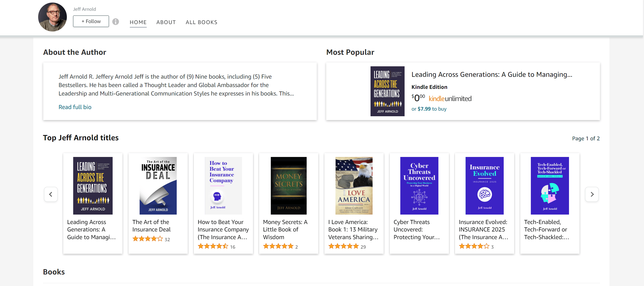Switch to the ABOUT tab

[x=166, y=22]
